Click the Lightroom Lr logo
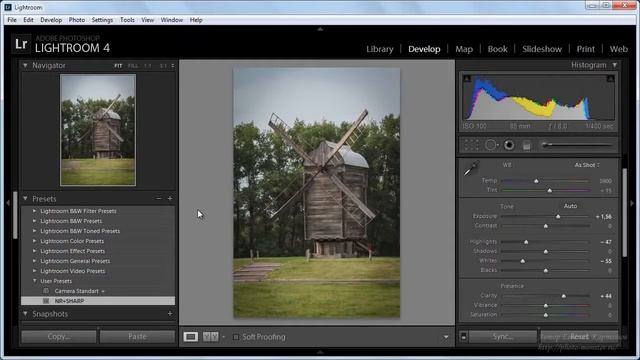This screenshot has height=360, width=640. (21, 44)
